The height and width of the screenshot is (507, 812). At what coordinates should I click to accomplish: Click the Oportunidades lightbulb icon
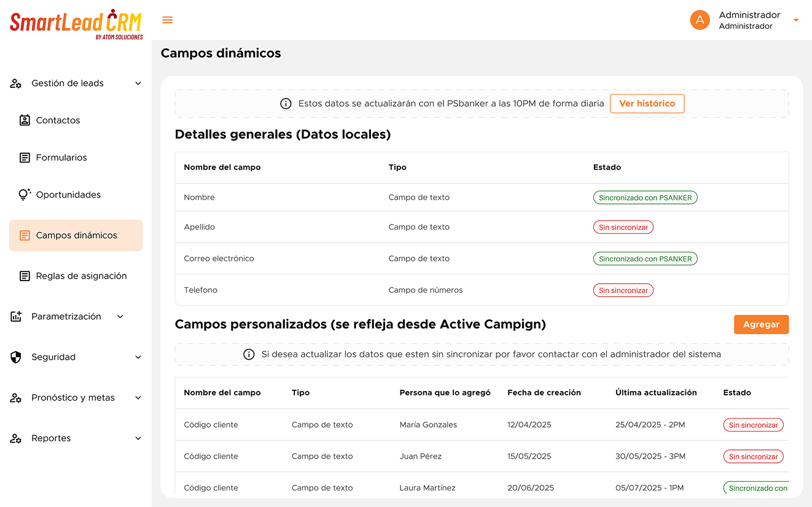25,195
